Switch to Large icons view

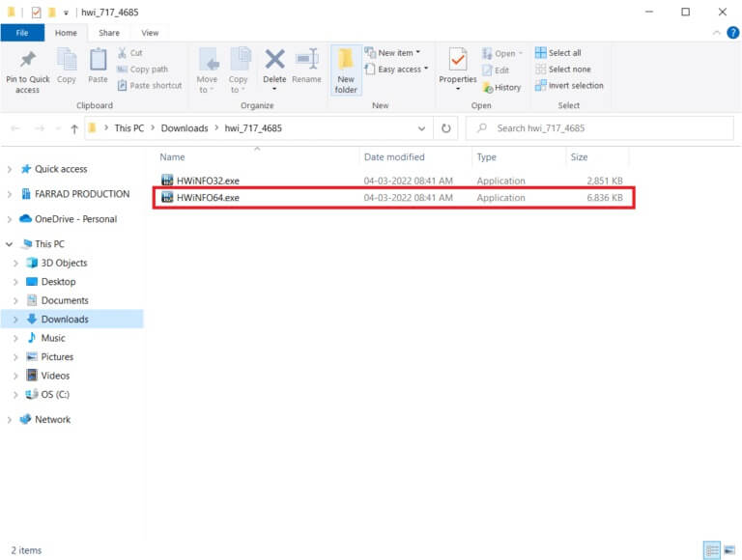[729, 550]
